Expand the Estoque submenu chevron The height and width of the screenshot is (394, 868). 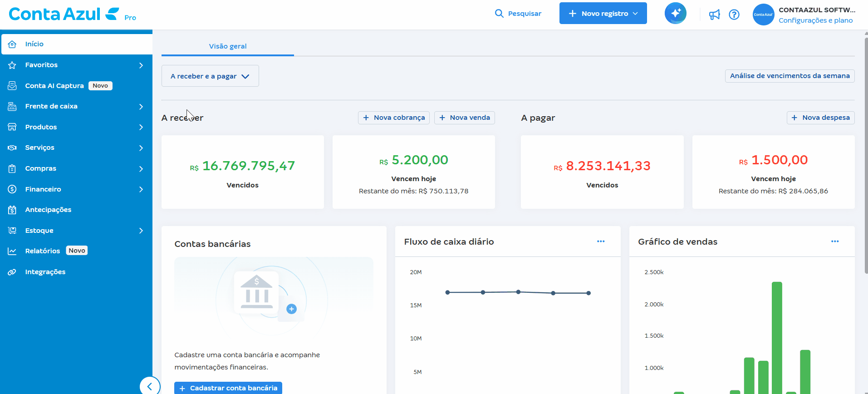click(x=141, y=231)
